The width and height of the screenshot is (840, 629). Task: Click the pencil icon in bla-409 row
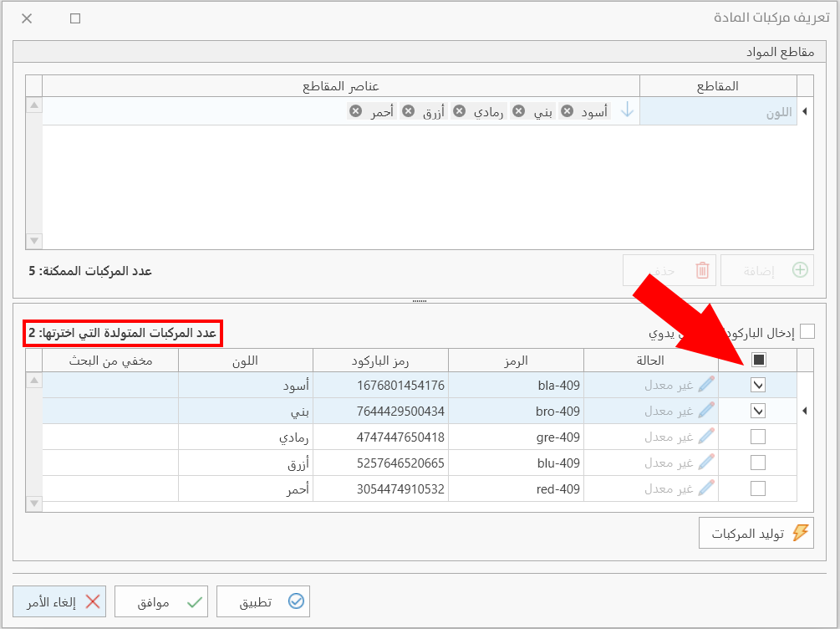point(706,385)
